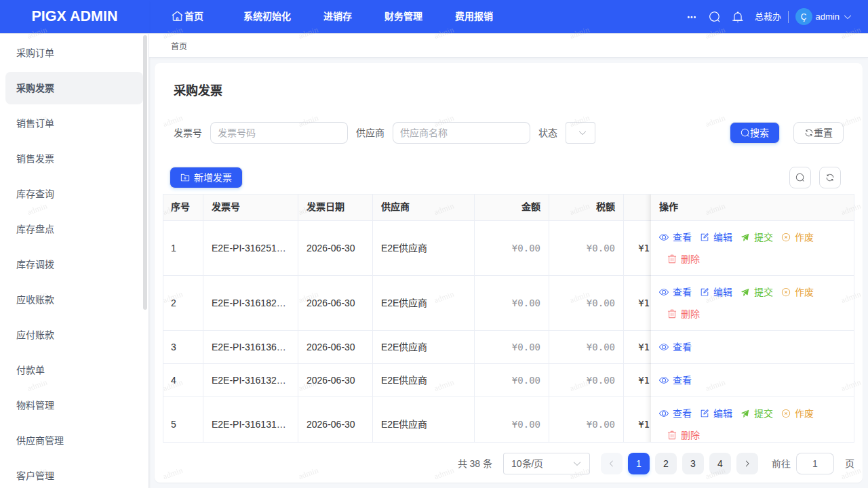Open the notifications bell
Viewport: 868px width, 488px height.
tap(738, 17)
